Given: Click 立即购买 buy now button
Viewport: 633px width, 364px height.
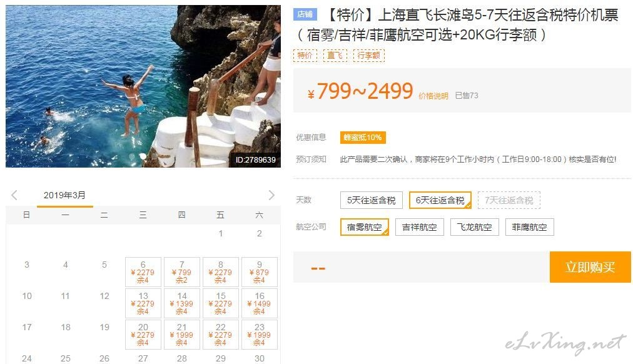Looking at the screenshot, I should (590, 267).
